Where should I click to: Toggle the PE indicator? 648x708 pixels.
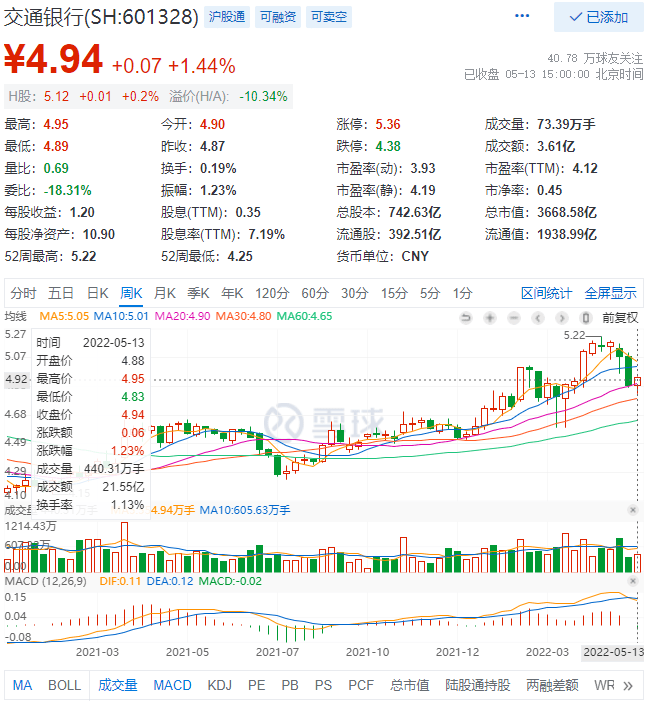[x=256, y=685]
